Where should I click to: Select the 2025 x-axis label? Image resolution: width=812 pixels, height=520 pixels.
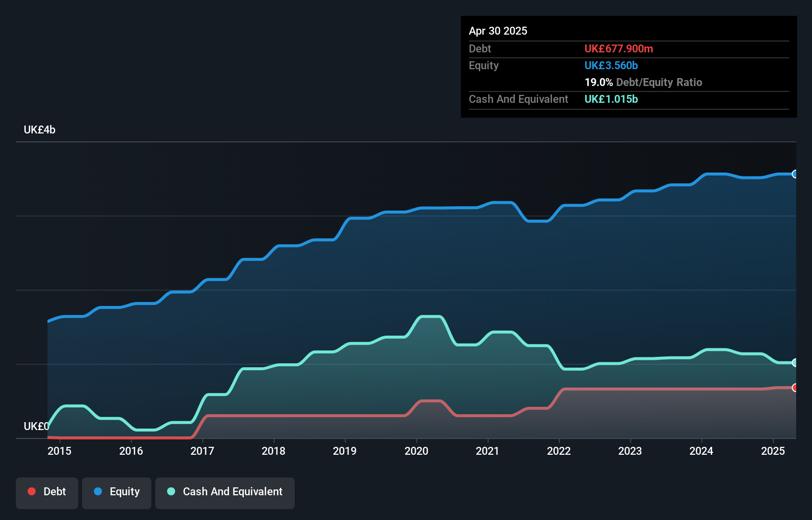[773, 451]
